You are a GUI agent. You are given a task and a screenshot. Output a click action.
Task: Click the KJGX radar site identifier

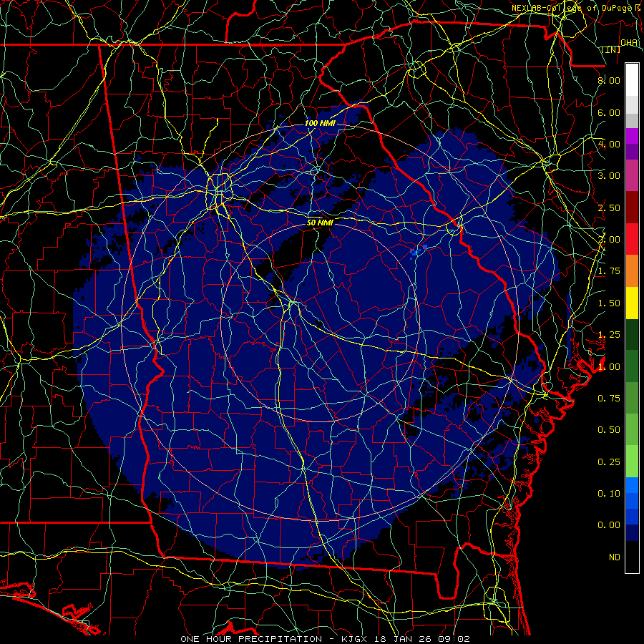coord(354,639)
